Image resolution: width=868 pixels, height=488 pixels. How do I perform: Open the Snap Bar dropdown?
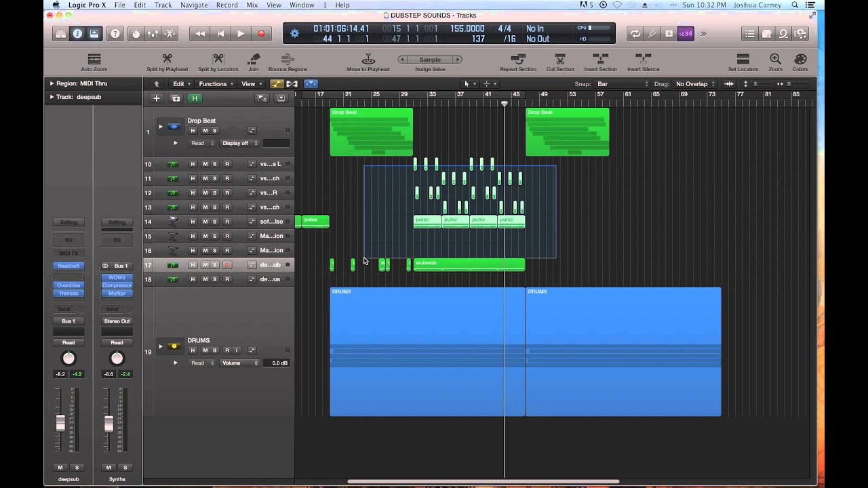620,84
